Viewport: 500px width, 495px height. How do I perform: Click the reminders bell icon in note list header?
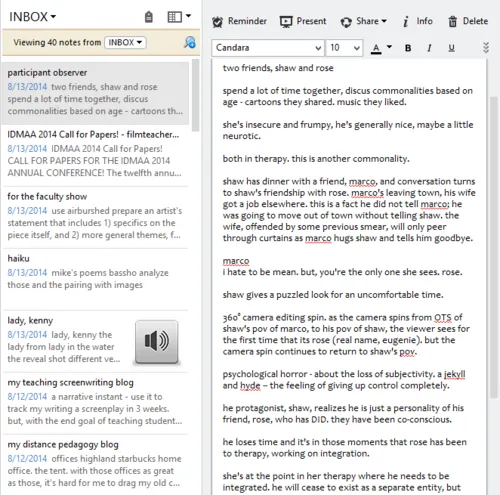click(149, 17)
